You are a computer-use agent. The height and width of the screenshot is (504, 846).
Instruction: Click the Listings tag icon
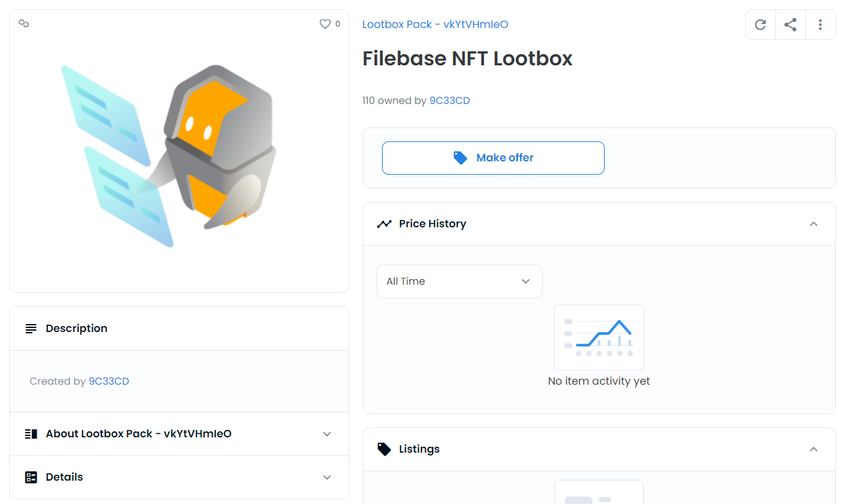click(384, 449)
